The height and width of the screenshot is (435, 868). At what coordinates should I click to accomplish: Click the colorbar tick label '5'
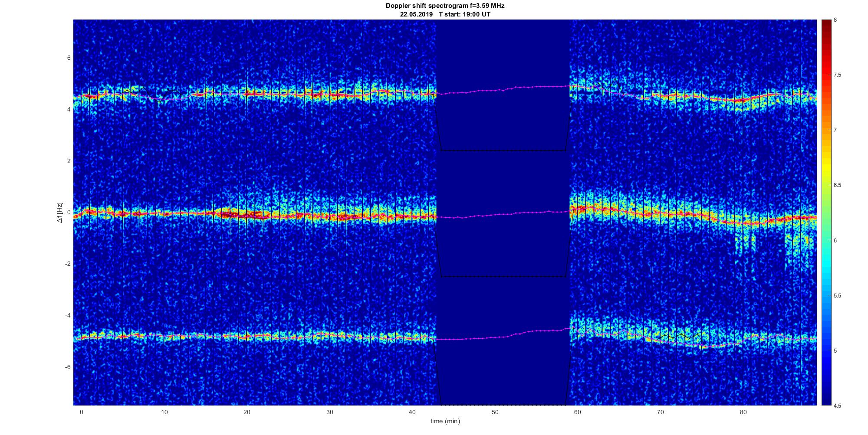coord(835,350)
